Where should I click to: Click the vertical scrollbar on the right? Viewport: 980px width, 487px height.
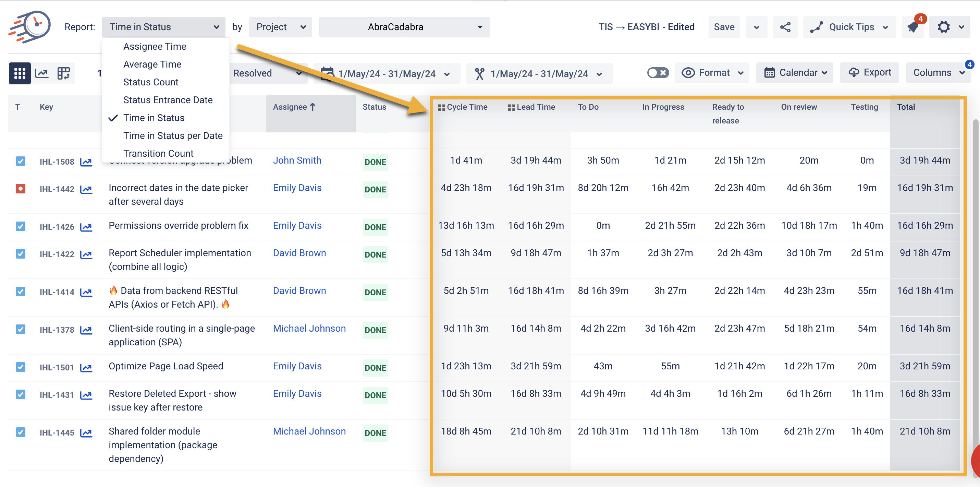tap(977, 266)
